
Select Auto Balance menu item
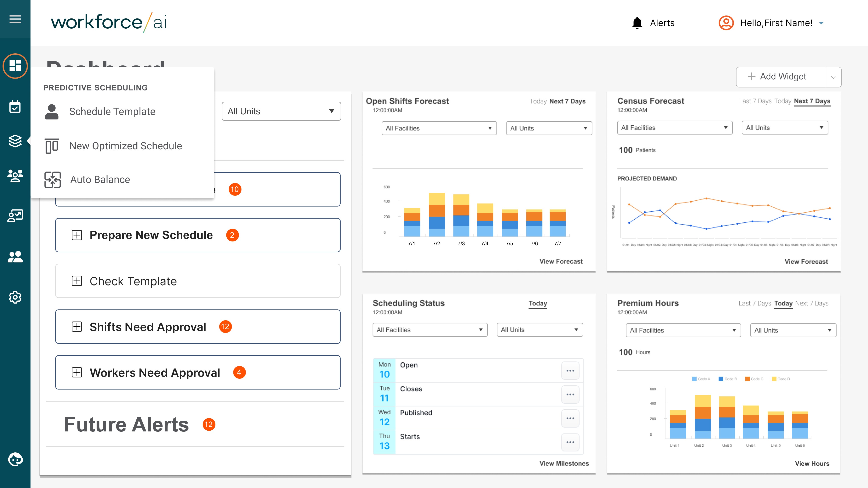tap(100, 180)
